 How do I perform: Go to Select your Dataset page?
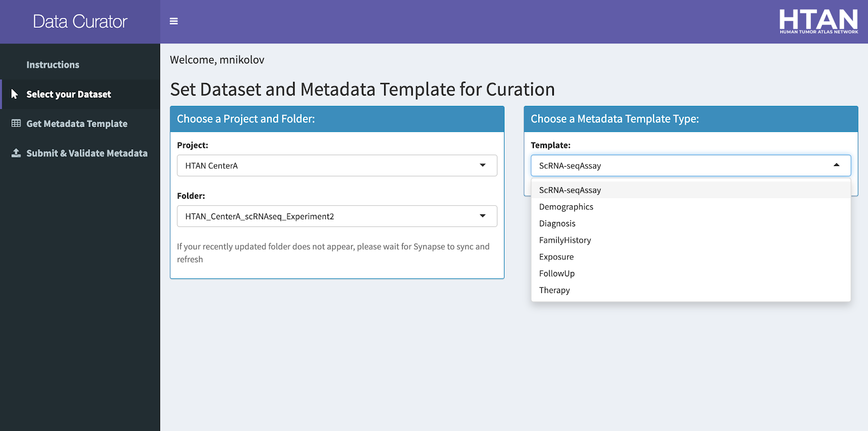tap(80, 94)
